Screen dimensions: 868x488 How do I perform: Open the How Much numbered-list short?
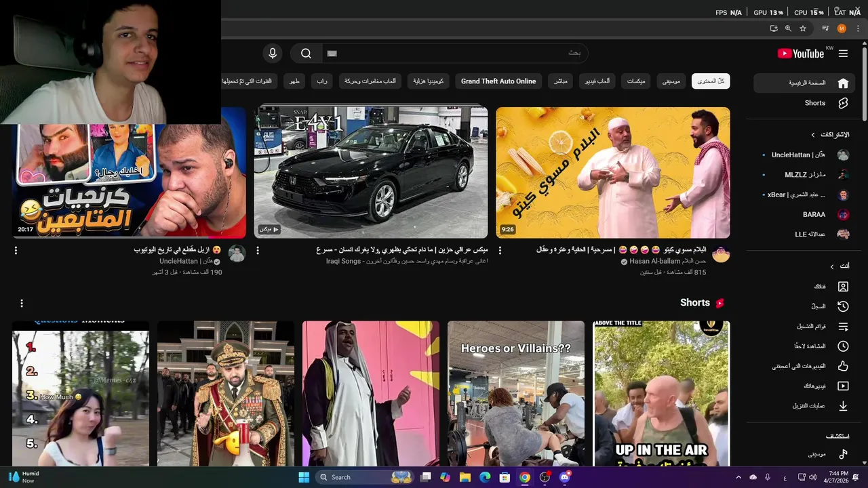[81, 394]
